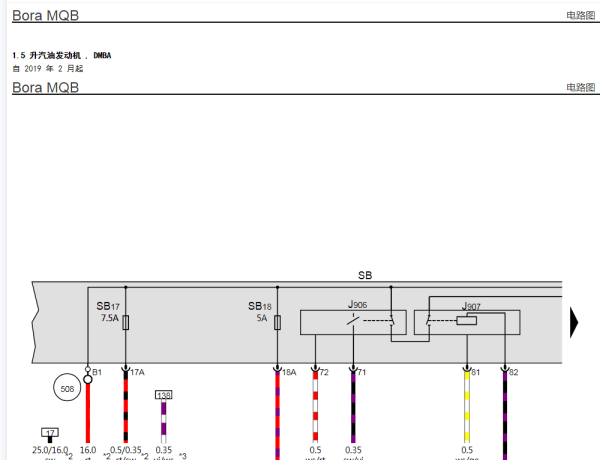Click the second 'Bora MQB' heading
Screen dimensions: 600x460
point(46,87)
